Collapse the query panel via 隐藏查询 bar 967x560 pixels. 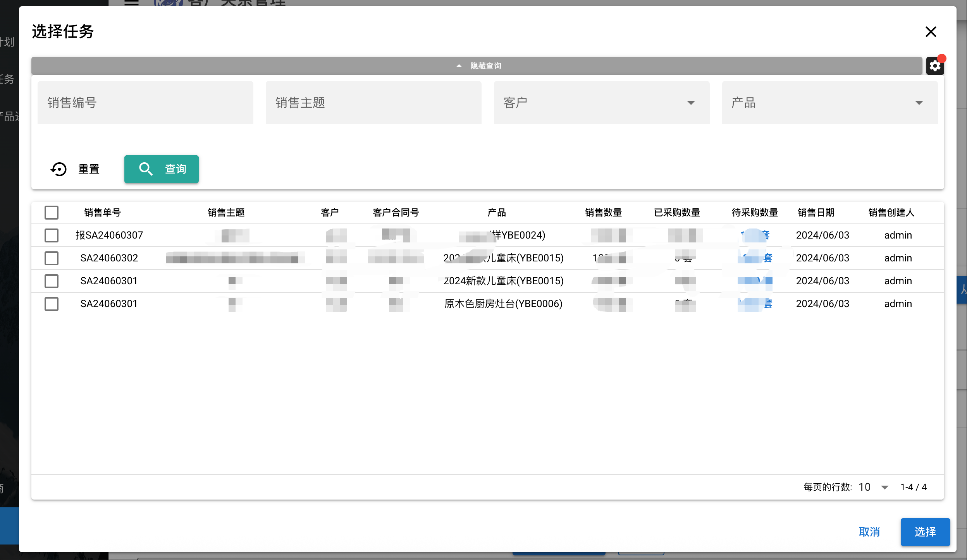pyautogui.click(x=477, y=66)
